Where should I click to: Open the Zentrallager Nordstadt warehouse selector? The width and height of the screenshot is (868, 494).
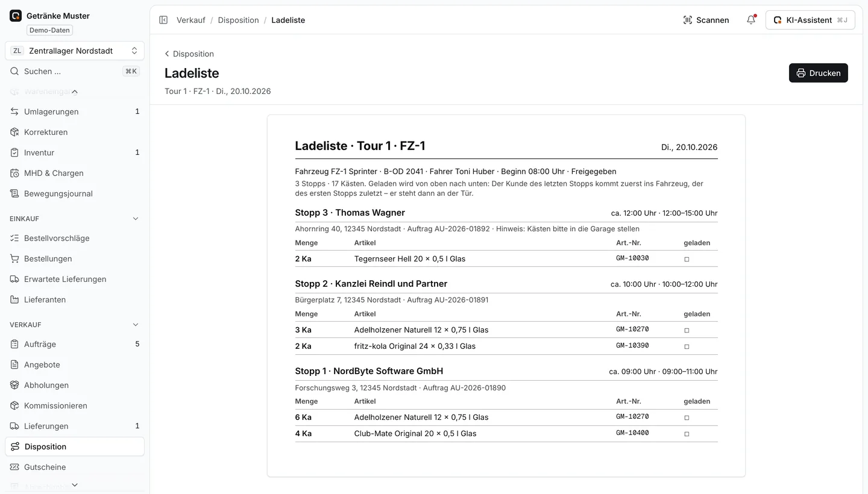tap(75, 51)
